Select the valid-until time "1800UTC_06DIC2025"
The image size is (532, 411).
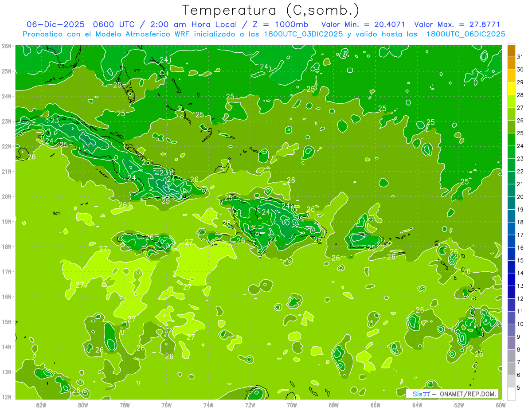(x=465, y=34)
